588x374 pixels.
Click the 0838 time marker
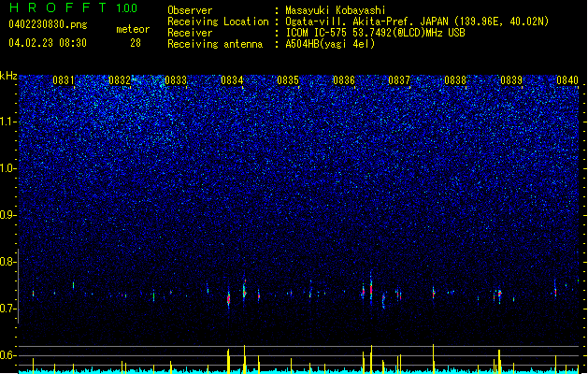(x=455, y=80)
